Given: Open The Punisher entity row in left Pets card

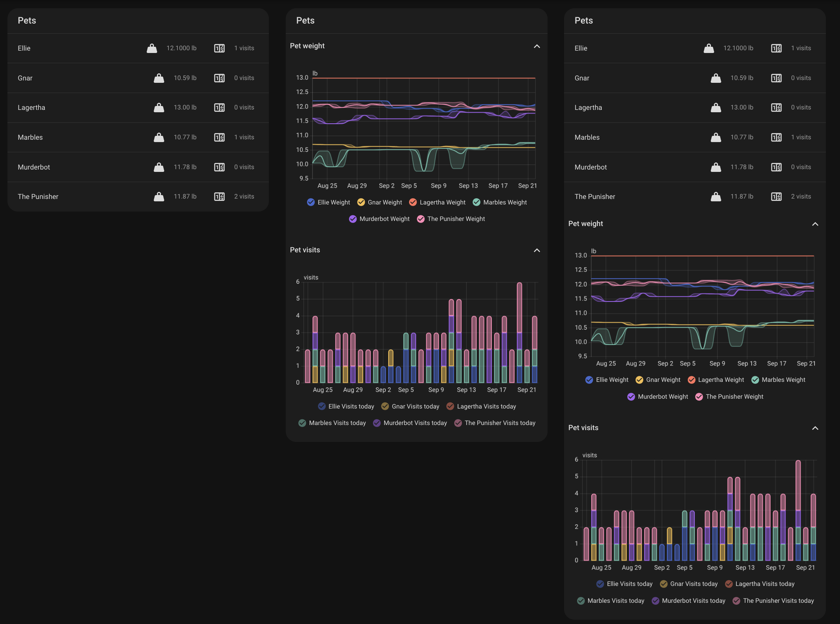Looking at the screenshot, I should (138, 197).
